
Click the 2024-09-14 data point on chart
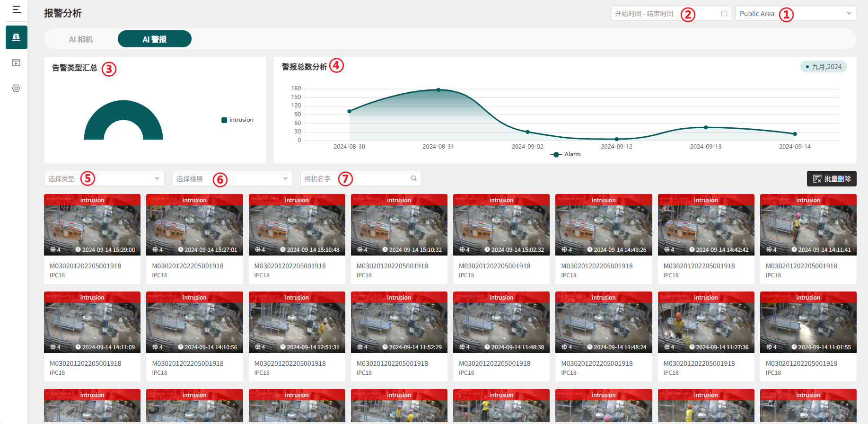tap(795, 134)
